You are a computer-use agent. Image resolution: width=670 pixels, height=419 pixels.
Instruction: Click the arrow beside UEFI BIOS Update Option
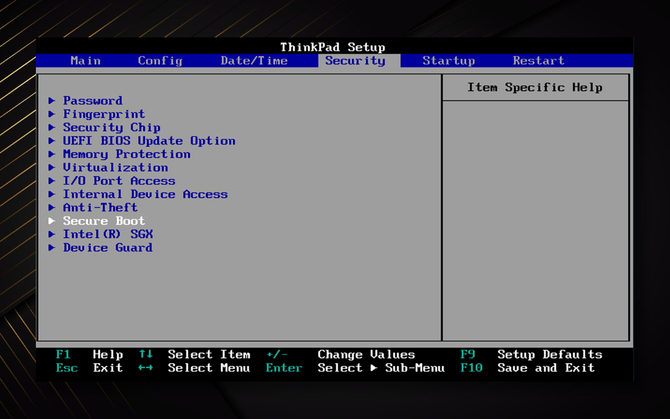click(x=52, y=141)
